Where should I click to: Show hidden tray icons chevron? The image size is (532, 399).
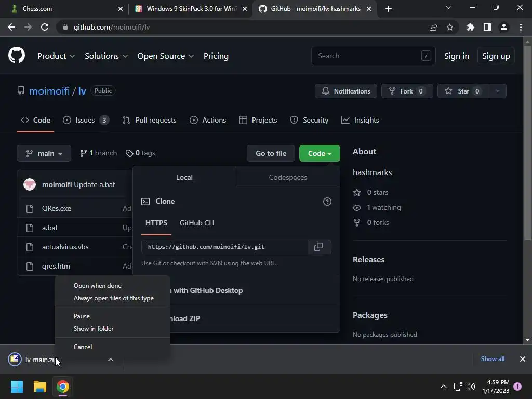click(444, 387)
